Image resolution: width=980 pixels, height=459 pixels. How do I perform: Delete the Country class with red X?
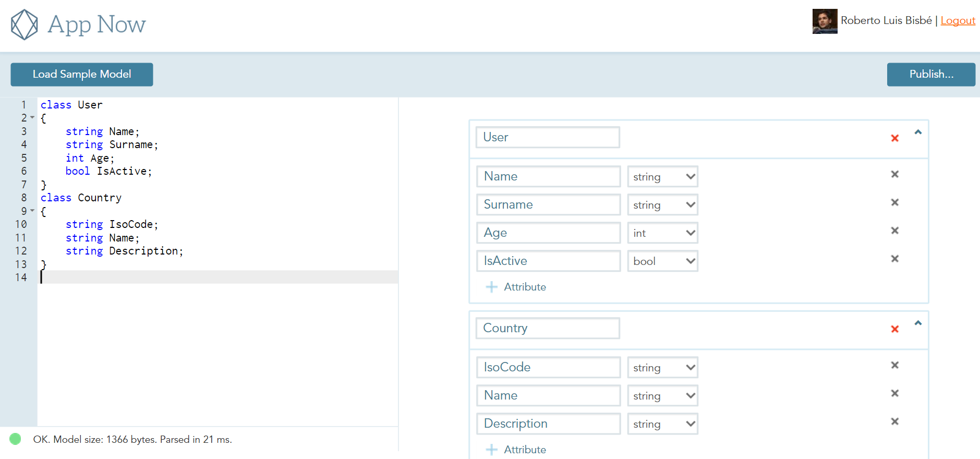pos(894,329)
